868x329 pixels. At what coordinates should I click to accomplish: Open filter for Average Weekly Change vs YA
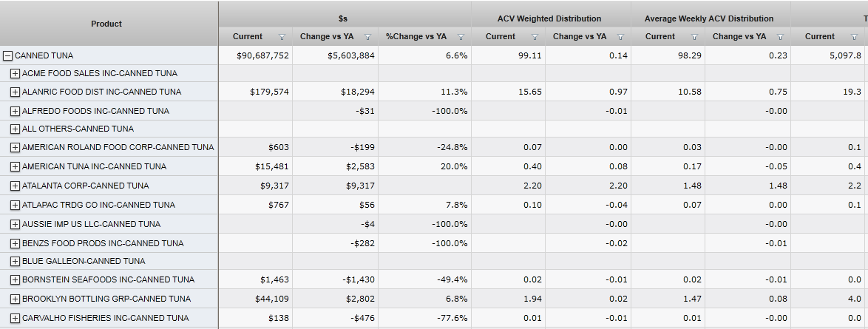tap(780, 37)
